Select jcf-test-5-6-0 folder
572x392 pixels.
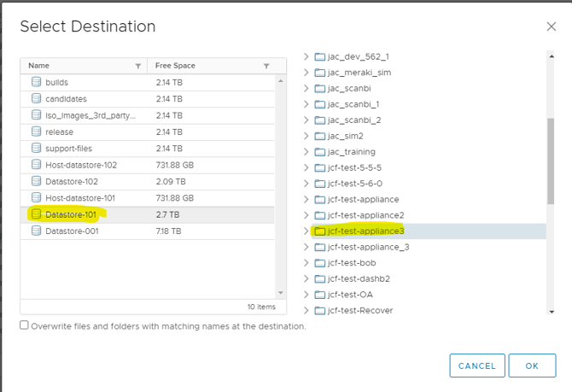point(355,184)
